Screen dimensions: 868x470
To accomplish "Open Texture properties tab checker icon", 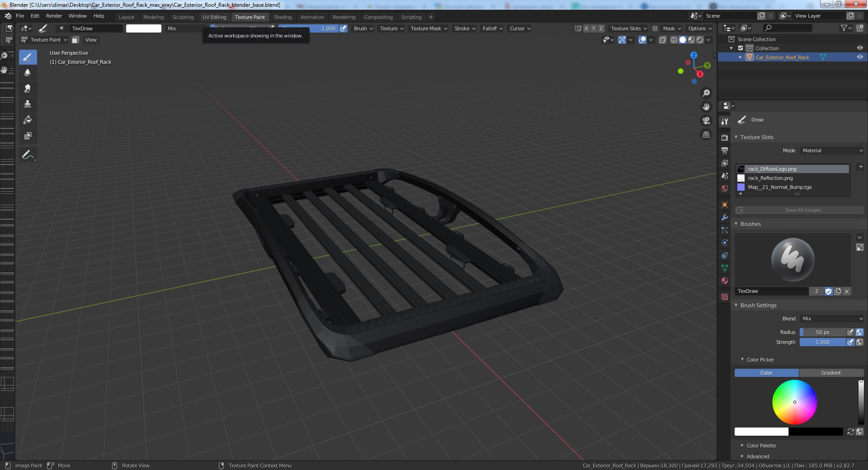I will coord(725,297).
